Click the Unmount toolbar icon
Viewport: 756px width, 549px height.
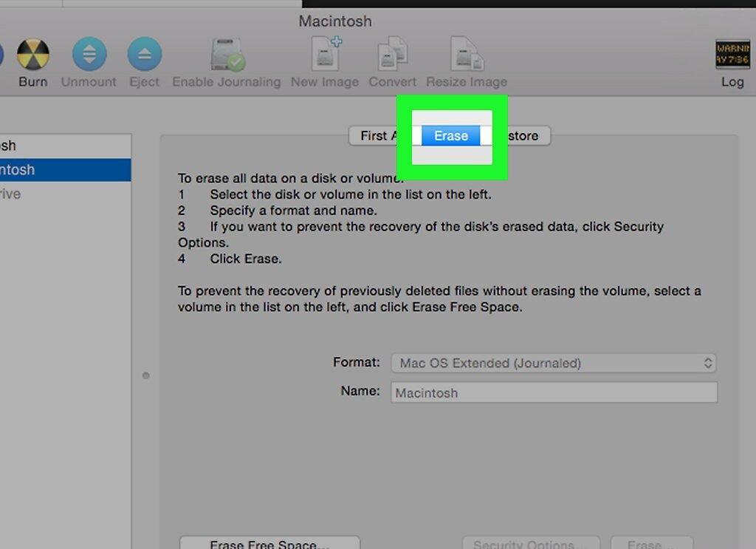click(x=89, y=54)
